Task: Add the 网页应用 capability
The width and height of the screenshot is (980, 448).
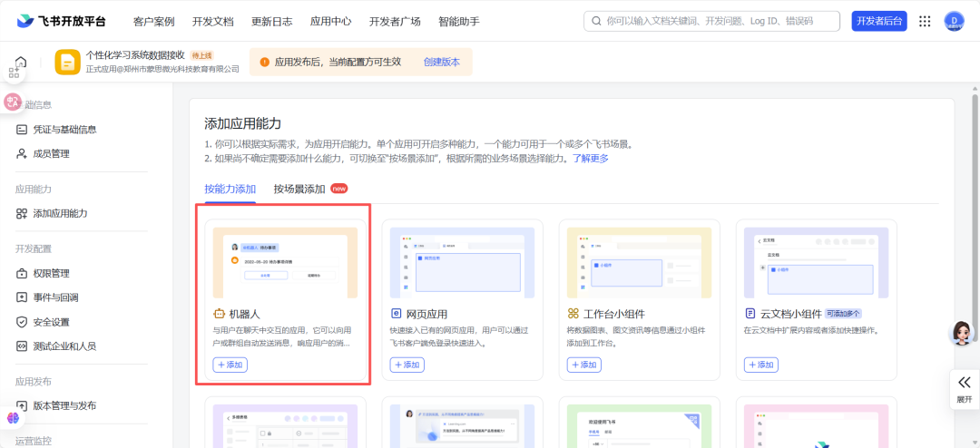Action: click(x=407, y=365)
